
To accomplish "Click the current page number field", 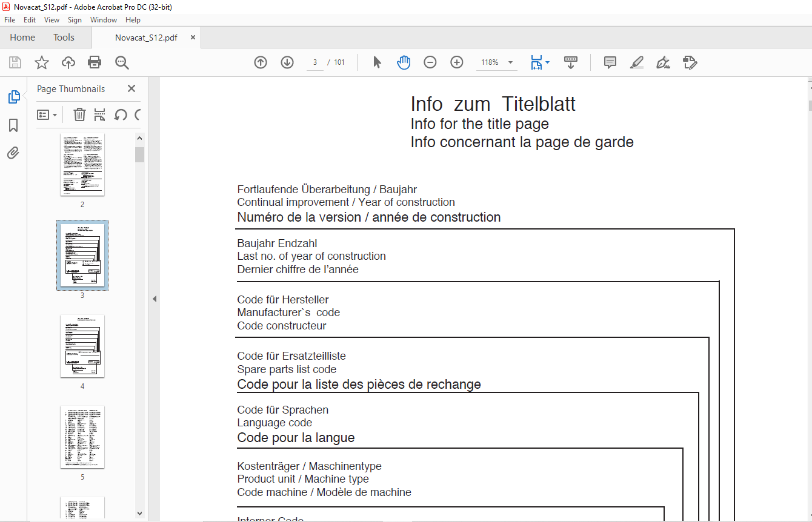I will (315, 62).
